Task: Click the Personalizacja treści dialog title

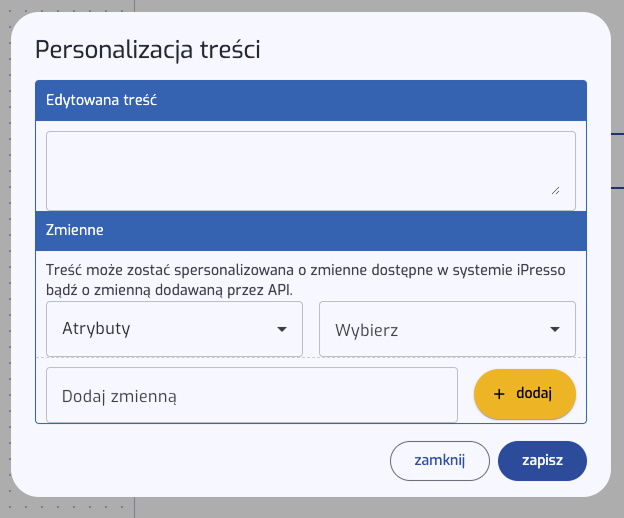Action: 148,50
